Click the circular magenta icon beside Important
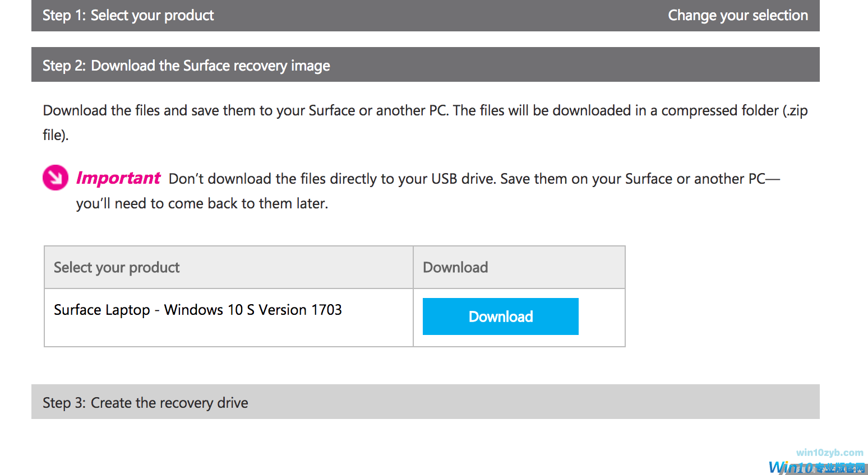 pos(55,178)
